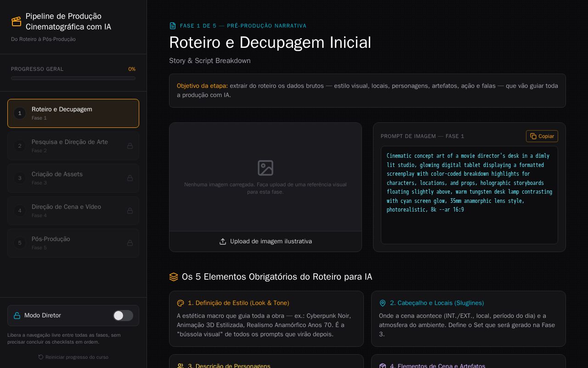Screen dimensions: 588x368
Task: Click the people icon for Descrição de Personagens
Action: (181, 366)
